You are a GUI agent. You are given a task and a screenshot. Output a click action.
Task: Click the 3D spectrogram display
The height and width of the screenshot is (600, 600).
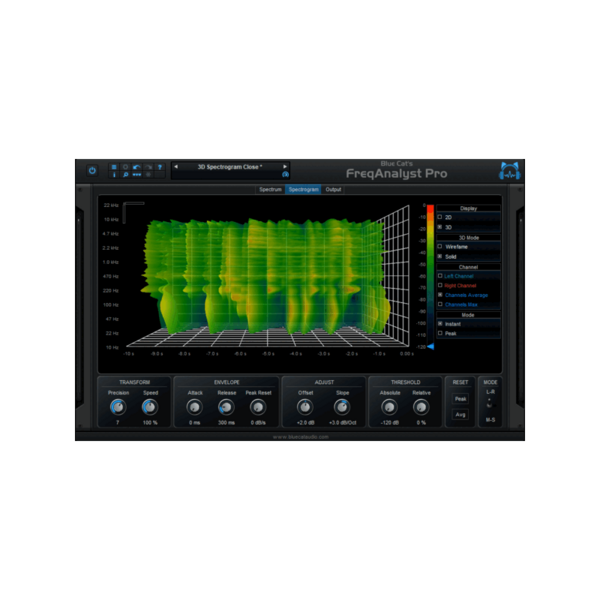point(266,276)
